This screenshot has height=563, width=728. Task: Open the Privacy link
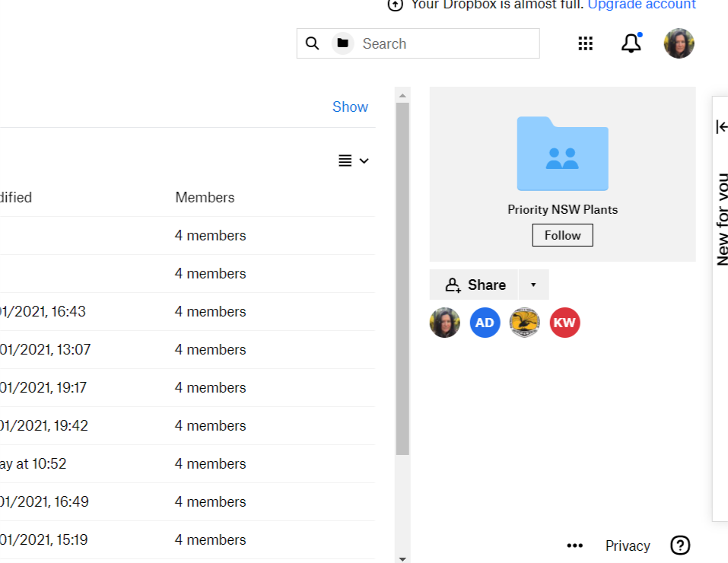627,546
